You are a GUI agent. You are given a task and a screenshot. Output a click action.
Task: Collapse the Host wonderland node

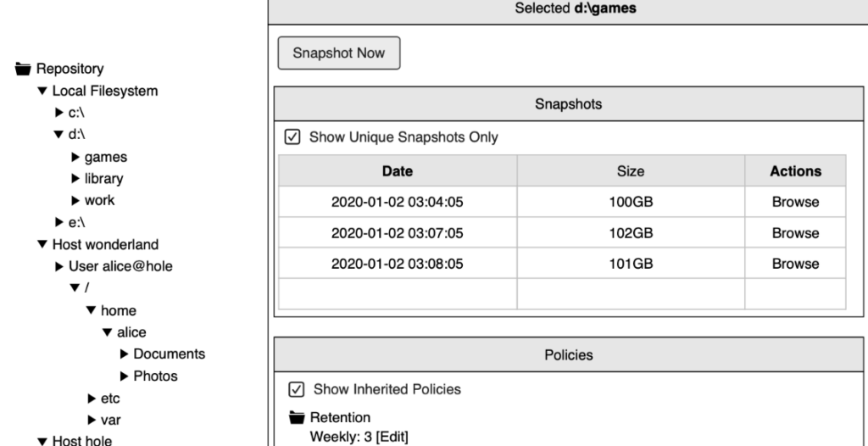point(42,244)
